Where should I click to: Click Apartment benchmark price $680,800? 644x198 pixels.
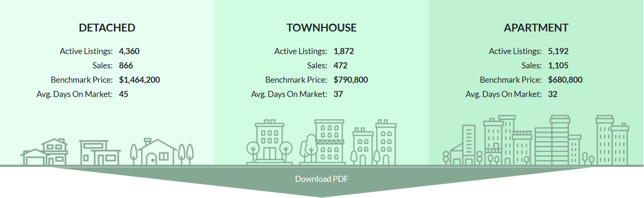click(565, 80)
